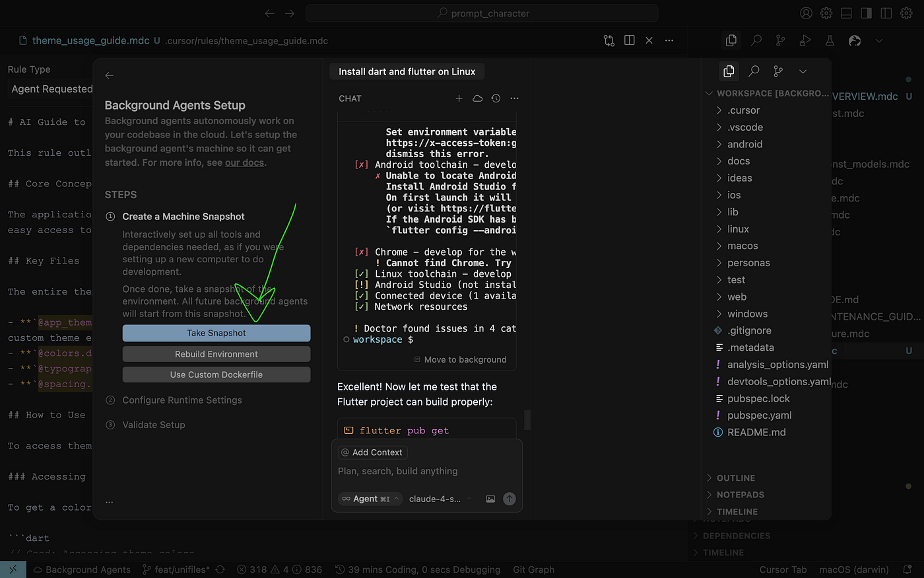Switch to the CHAT tab
Image resolution: width=924 pixels, height=578 pixels.
tap(350, 98)
